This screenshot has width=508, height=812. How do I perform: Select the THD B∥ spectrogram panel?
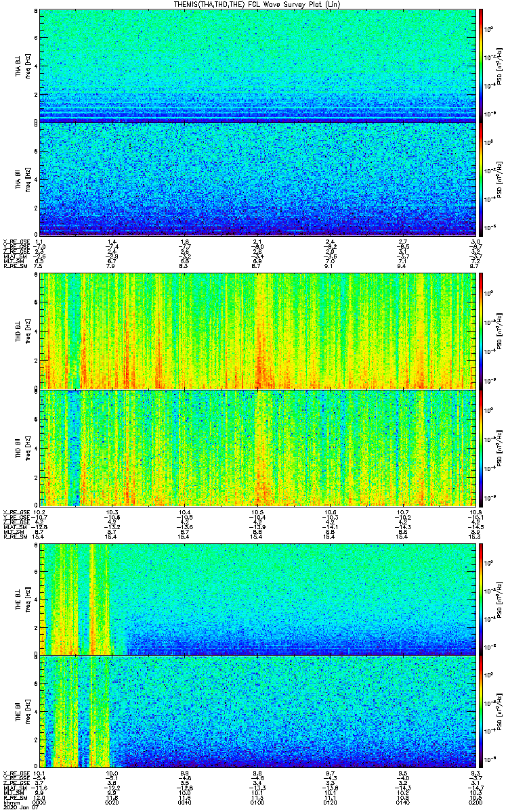[258, 447]
